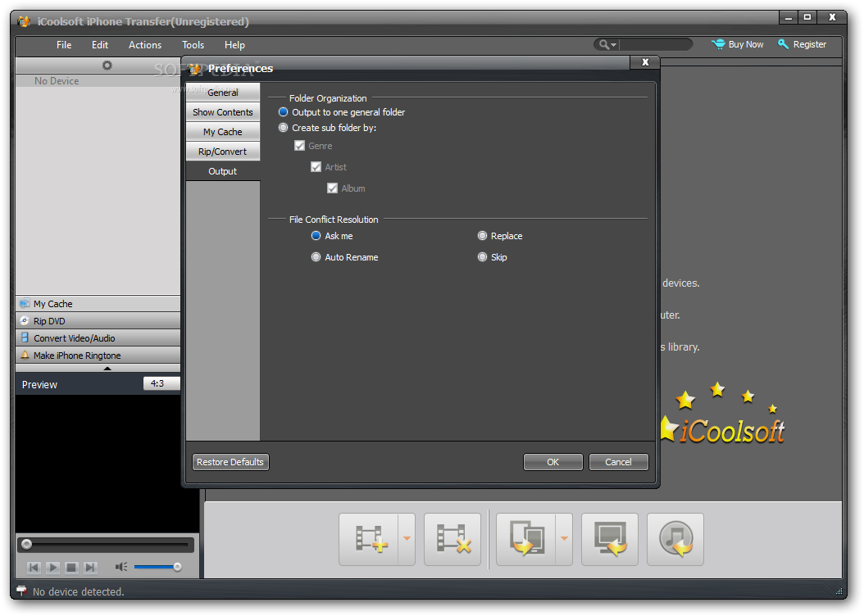Click the Register link
The image size is (864, 616).
tap(809, 44)
